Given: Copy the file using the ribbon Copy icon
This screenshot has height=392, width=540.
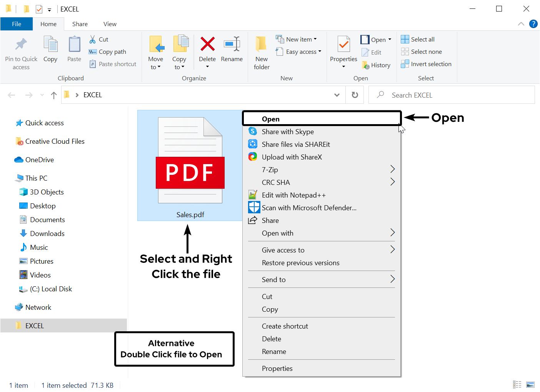Looking at the screenshot, I should click(x=50, y=49).
